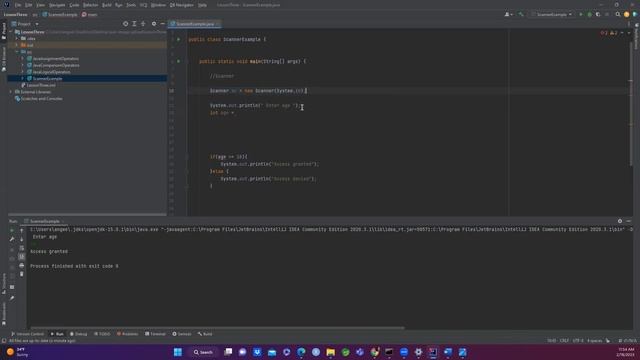The height and width of the screenshot is (360, 640).
Task: Click the run gutter arrow beside main method
Action: point(178,61)
